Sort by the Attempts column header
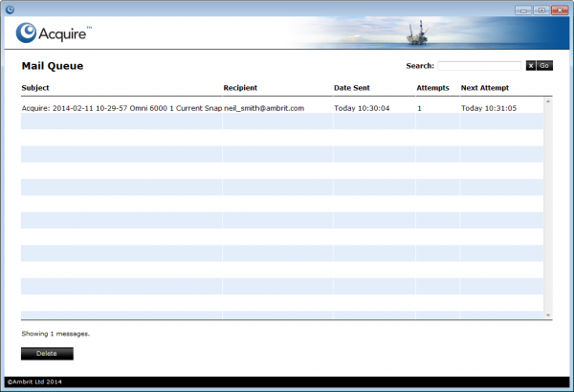The image size is (574, 392). (432, 88)
